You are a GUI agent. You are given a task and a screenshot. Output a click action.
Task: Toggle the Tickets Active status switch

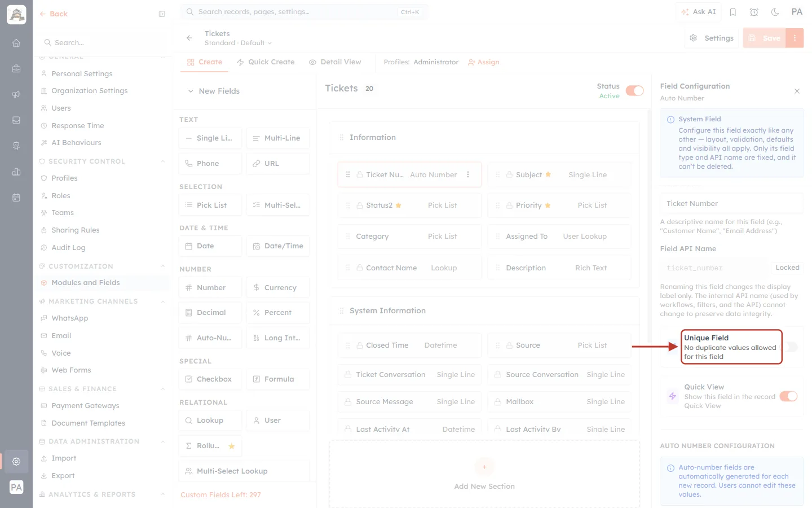(x=635, y=91)
